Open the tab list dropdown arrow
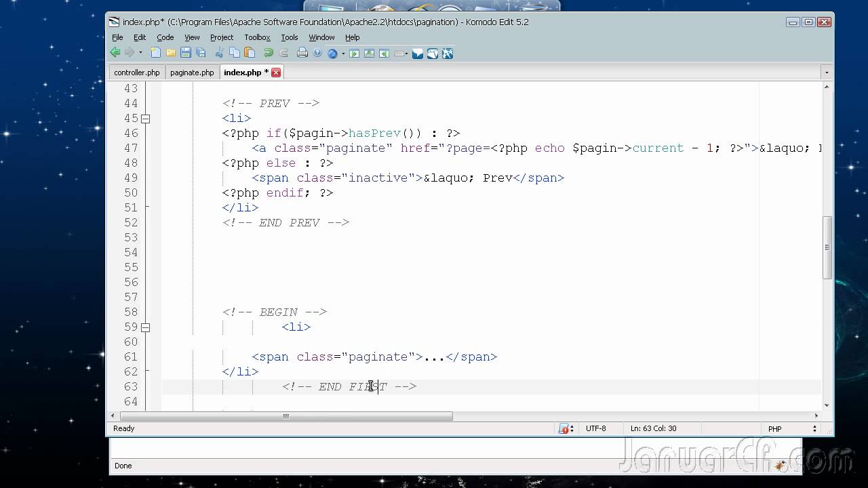 tap(826, 73)
